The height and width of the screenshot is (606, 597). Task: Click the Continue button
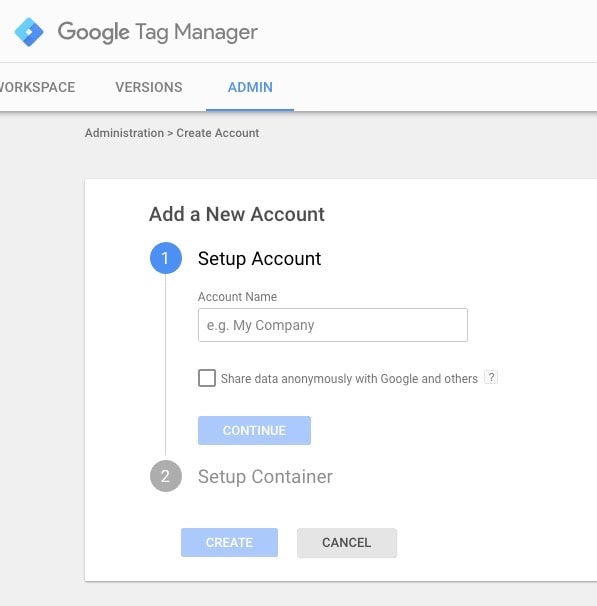[x=254, y=431]
